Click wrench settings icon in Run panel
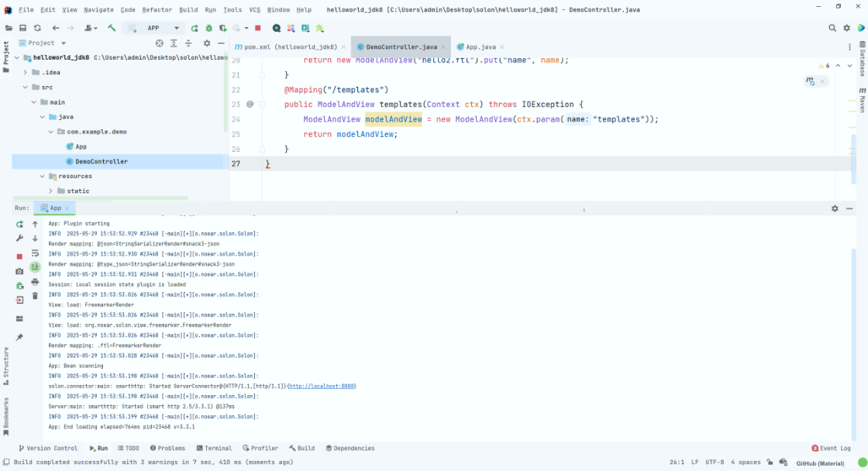Viewport: 868px width, 471px height. coord(19,238)
